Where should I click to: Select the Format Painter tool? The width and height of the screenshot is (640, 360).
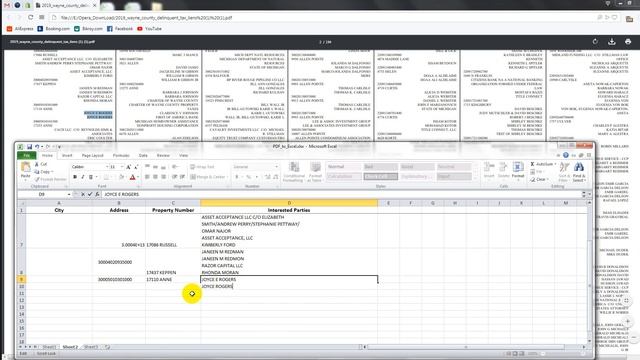[x=50, y=179]
